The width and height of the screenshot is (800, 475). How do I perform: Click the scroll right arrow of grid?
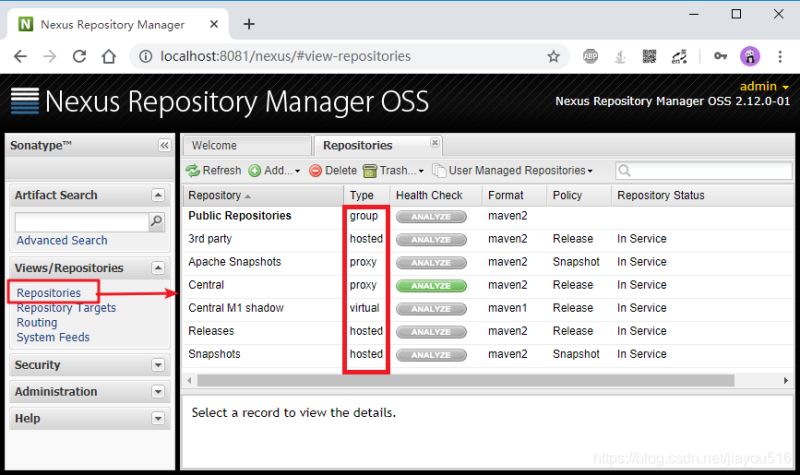[x=786, y=381]
